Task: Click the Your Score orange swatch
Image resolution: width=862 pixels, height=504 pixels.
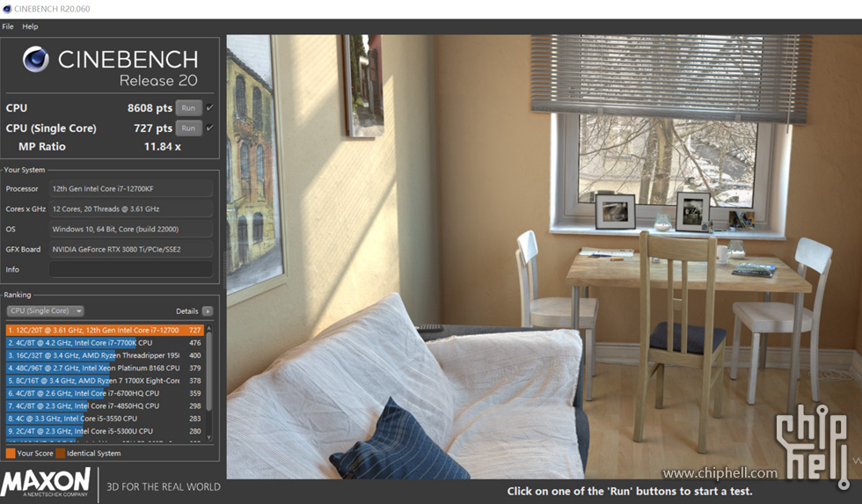Action: pyautogui.click(x=11, y=454)
